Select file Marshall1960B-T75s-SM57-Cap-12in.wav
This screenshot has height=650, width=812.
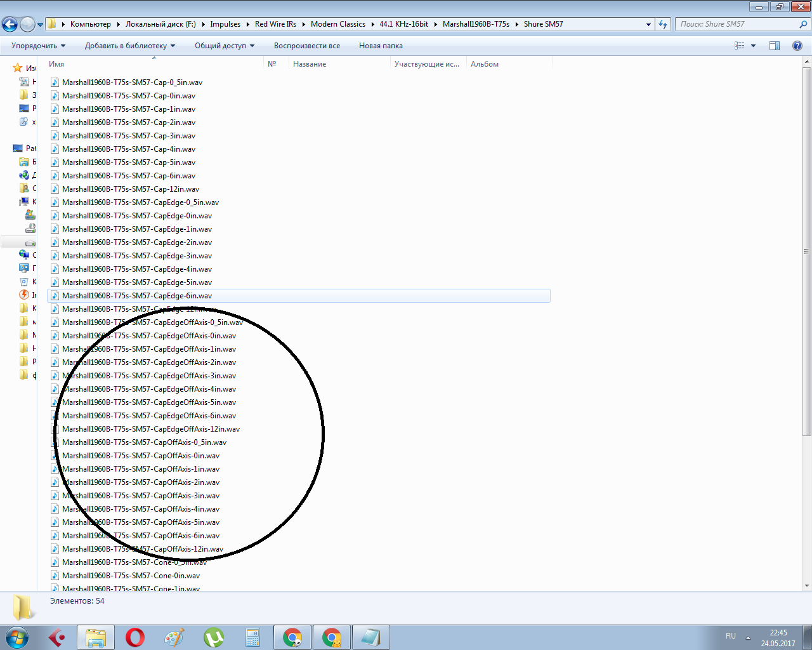(x=131, y=189)
